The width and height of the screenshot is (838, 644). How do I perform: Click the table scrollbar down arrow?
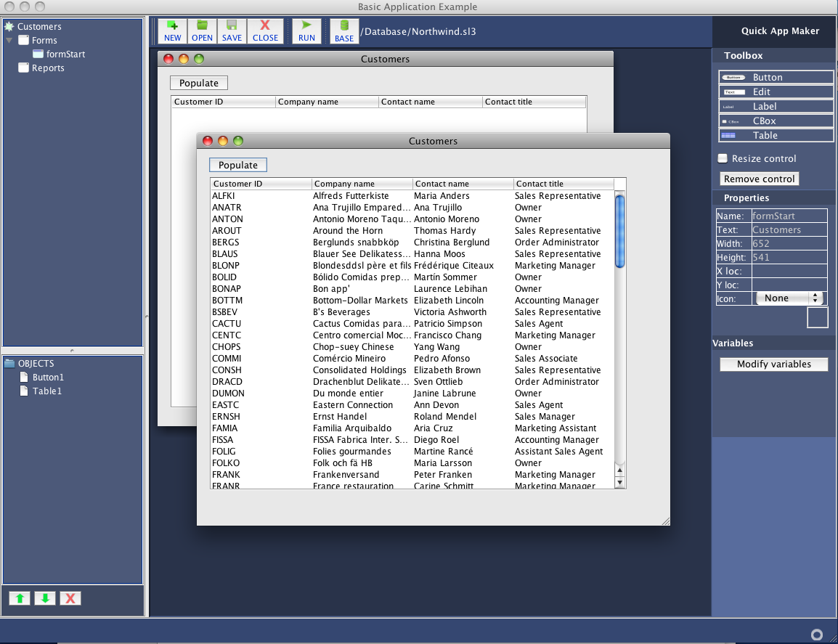click(x=620, y=483)
